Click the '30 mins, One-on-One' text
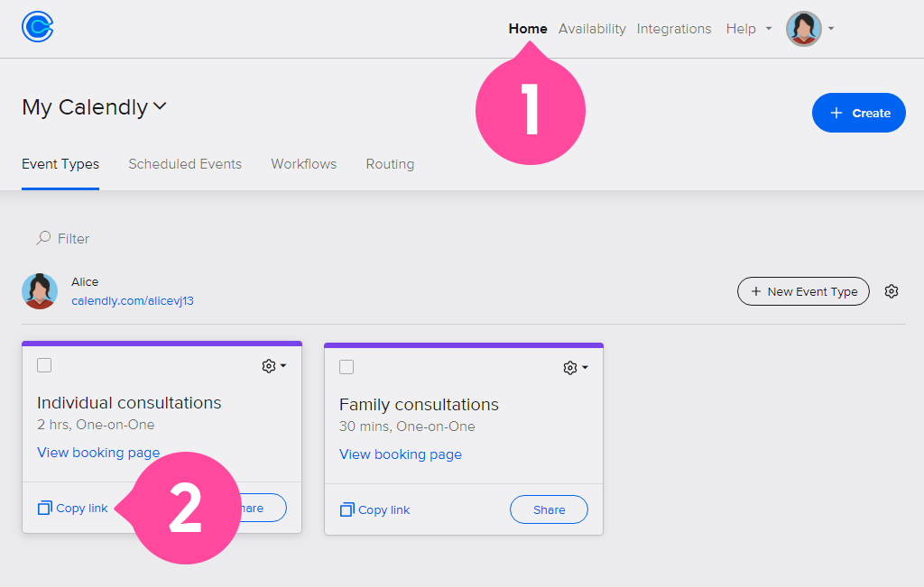This screenshot has width=924, height=587. (407, 426)
